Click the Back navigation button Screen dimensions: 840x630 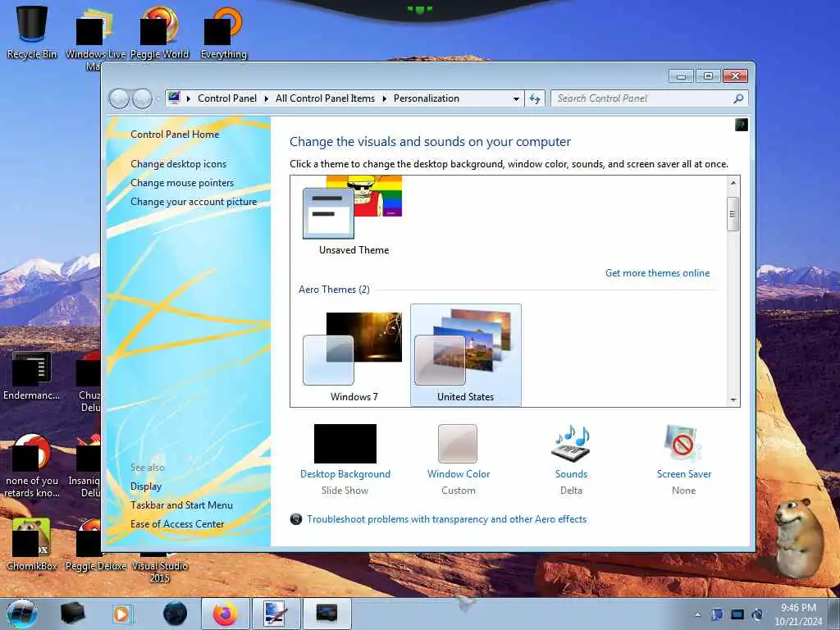(119, 98)
